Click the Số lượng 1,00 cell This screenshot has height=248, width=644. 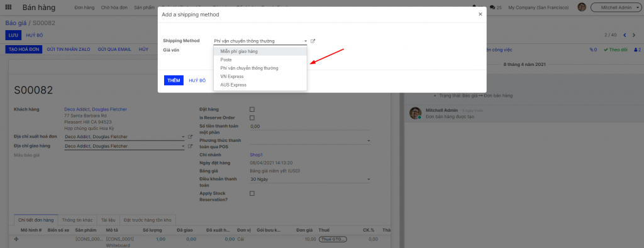click(160, 239)
